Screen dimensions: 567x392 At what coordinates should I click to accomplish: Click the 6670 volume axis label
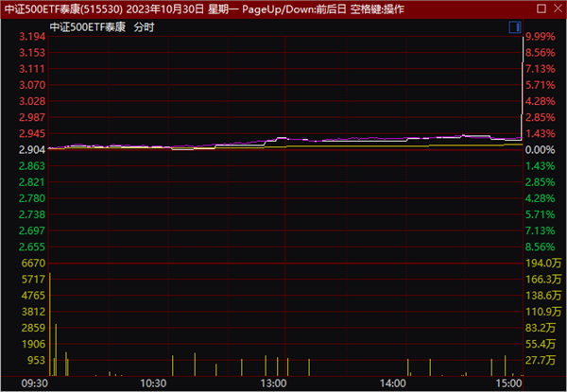click(x=33, y=264)
